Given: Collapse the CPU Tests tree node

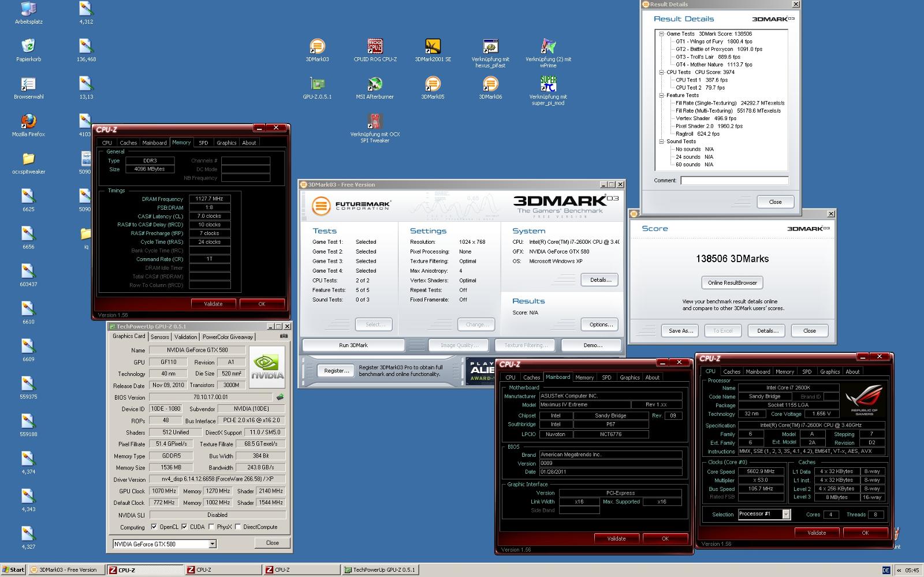Looking at the screenshot, I should coord(661,73).
